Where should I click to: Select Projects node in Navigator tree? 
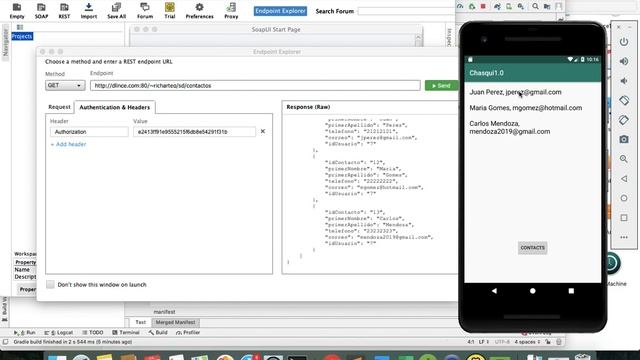(x=22, y=36)
